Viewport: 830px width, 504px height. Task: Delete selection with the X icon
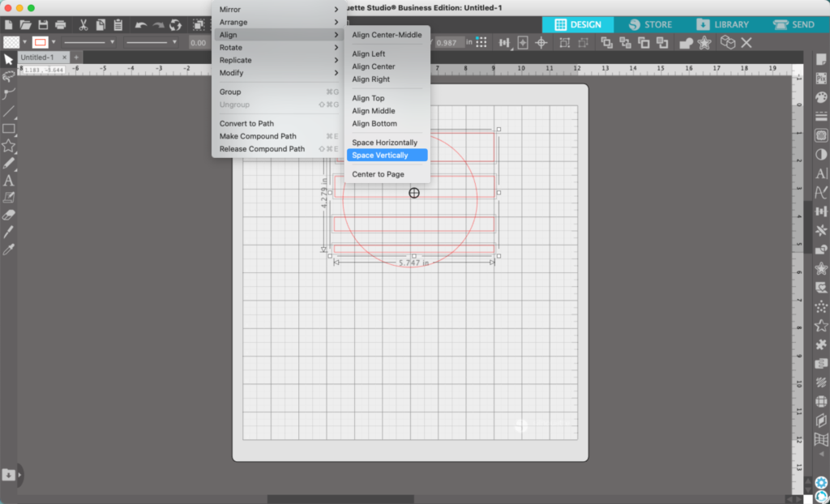click(x=747, y=43)
